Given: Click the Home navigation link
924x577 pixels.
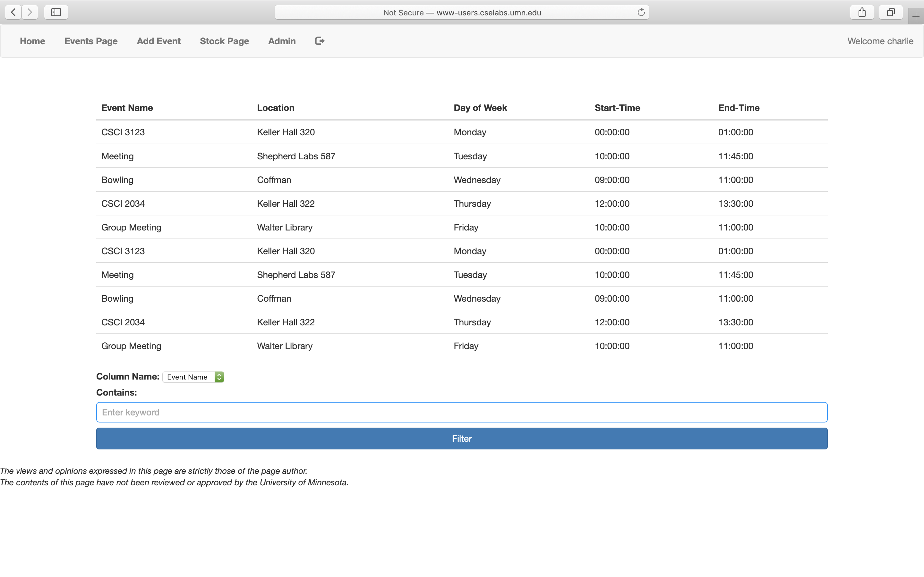Looking at the screenshot, I should pyautogui.click(x=32, y=41).
